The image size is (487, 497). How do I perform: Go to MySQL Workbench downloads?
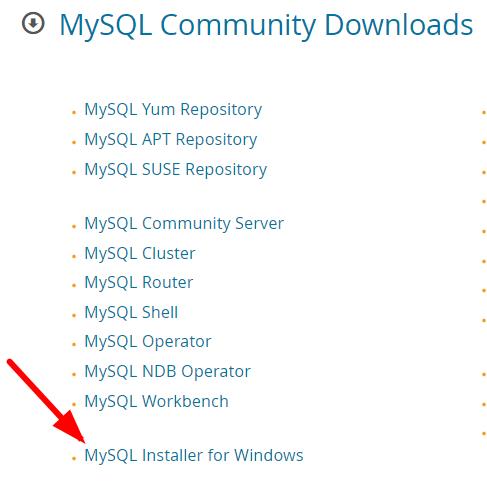point(156,401)
